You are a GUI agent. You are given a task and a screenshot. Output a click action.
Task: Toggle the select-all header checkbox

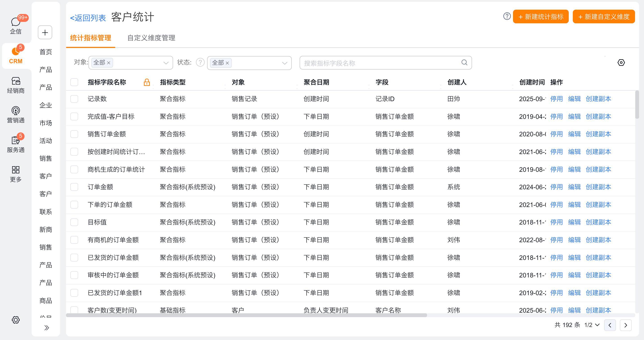point(74,82)
